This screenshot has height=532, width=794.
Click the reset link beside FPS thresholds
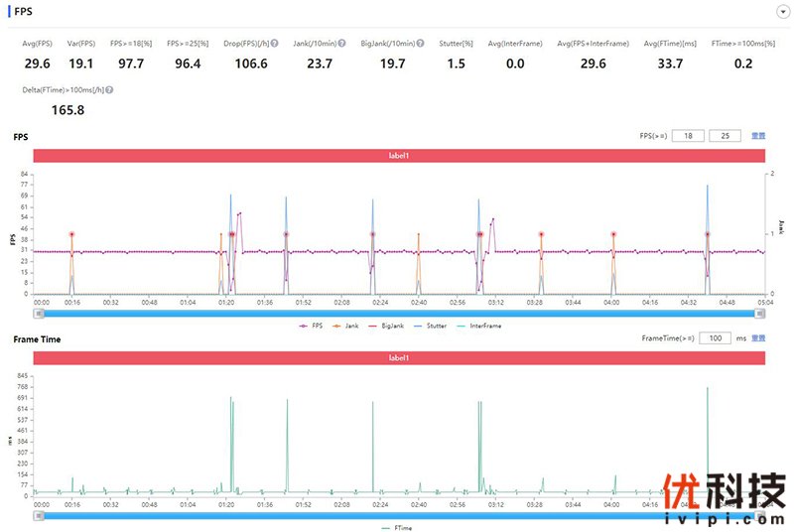pos(757,136)
